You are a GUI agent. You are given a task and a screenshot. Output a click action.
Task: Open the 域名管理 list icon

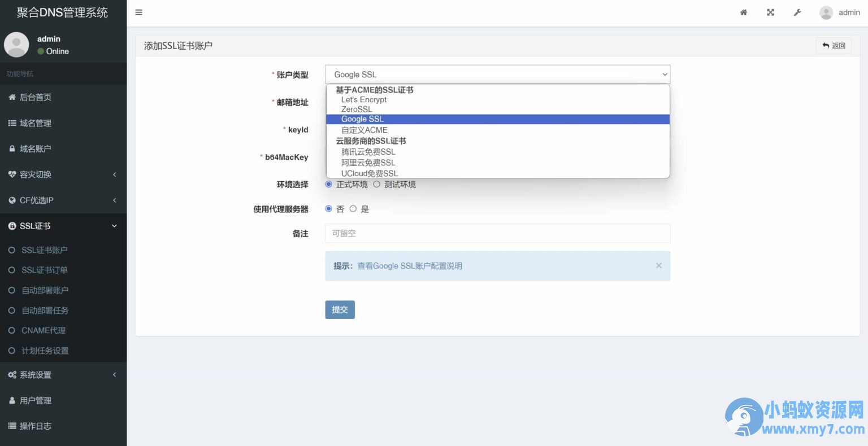point(12,123)
